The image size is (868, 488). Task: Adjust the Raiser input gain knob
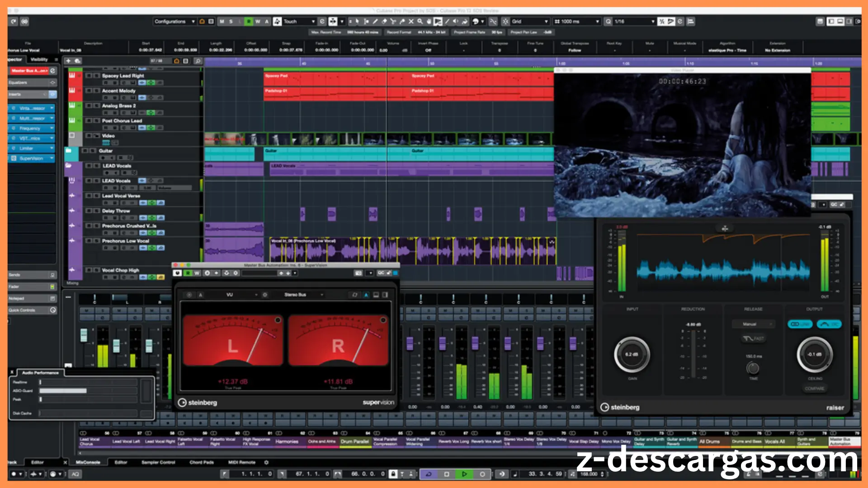click(632, 355)
